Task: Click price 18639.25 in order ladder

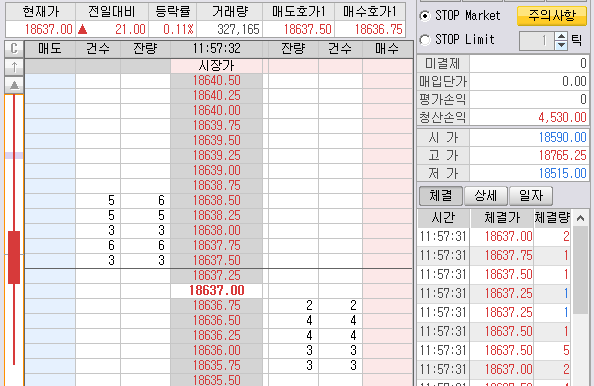Action: point(216,155)
